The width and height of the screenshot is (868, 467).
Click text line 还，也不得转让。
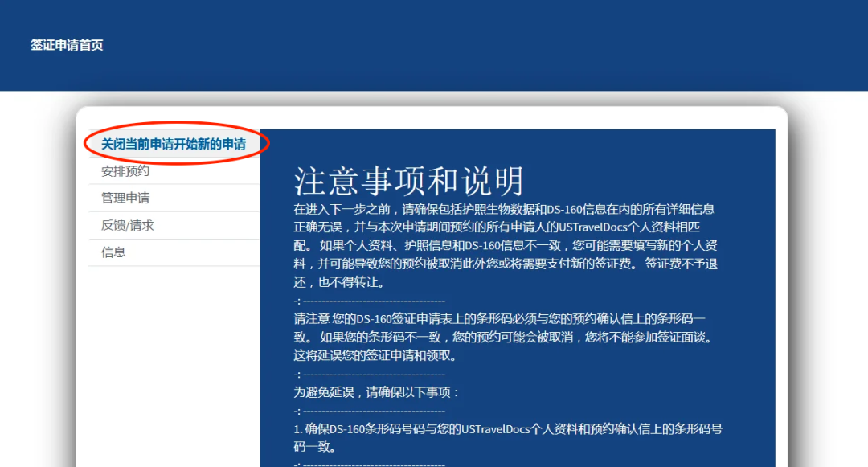pos(339,281)
